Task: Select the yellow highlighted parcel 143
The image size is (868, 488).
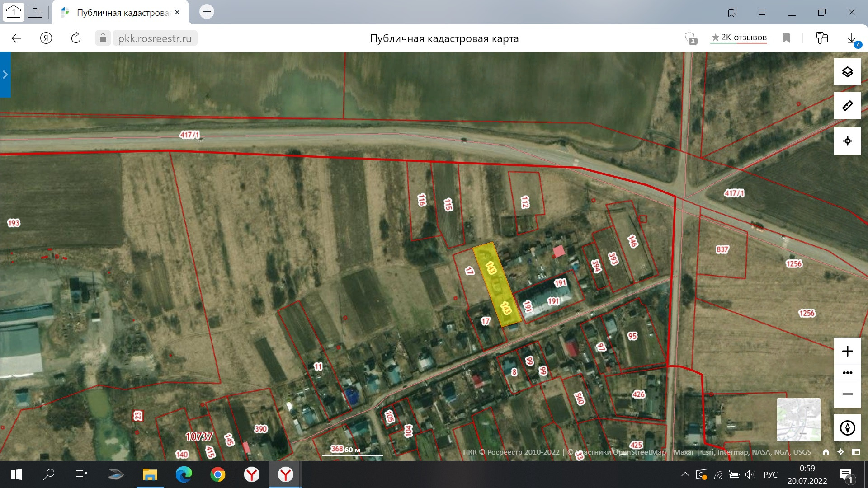Action: point(497,286)
